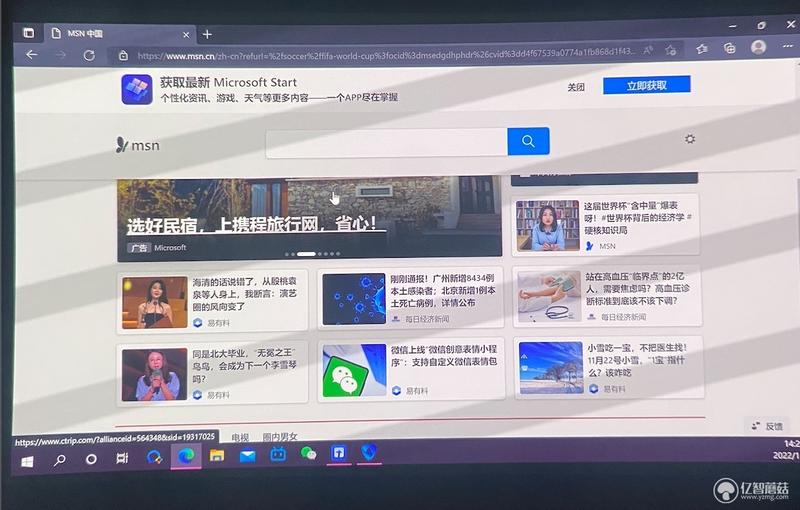Image resolution: width=800 pixels, height=510 pixels.
Task: Click the WeChat logo thumbnail
Action: pos(354,370)
